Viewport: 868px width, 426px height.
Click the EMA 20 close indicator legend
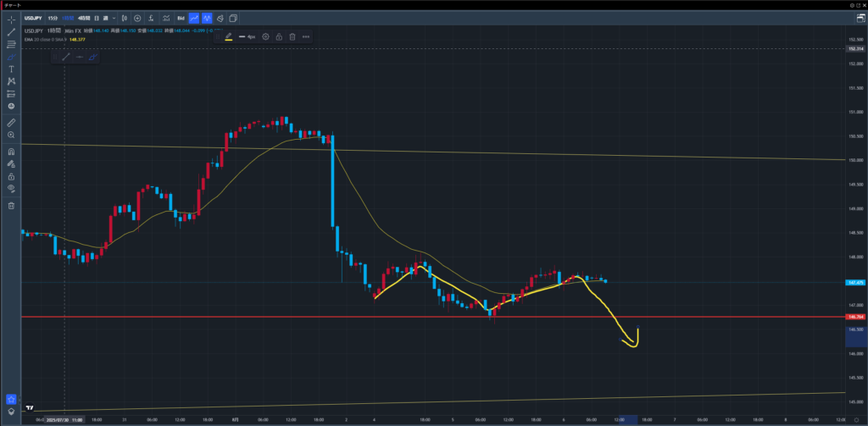[46, 39]
